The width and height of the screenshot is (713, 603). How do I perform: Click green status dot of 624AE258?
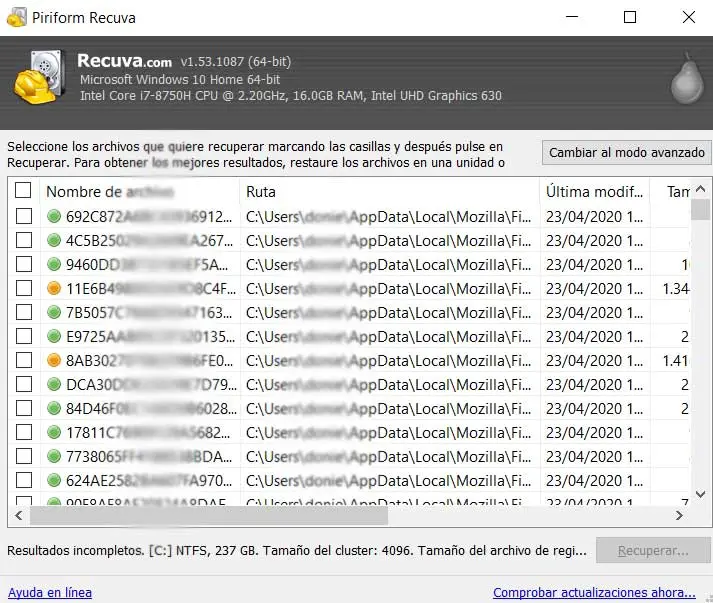54,480
